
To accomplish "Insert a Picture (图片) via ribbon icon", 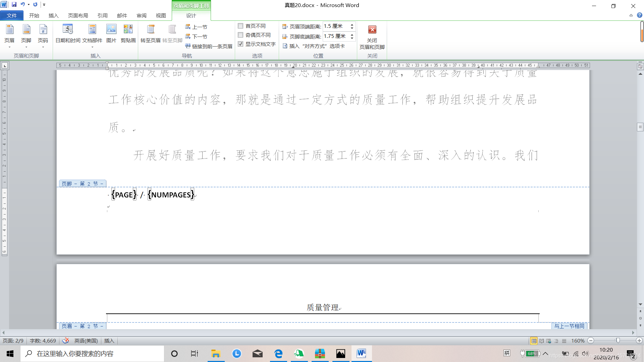I will [x=111, y=33].
